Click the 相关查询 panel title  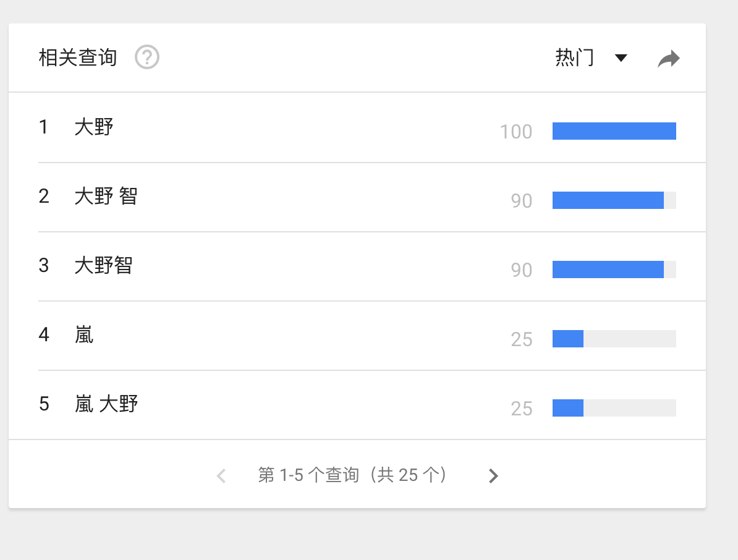[78, 57]
